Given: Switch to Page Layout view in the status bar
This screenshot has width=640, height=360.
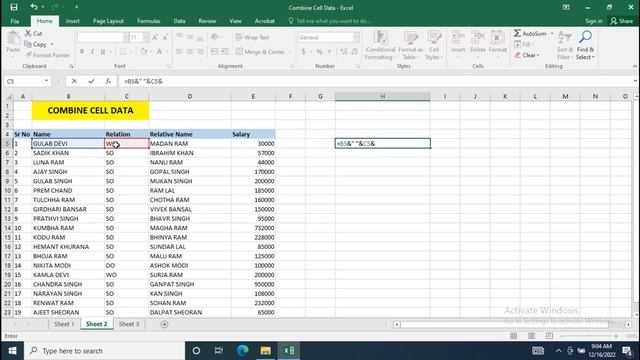Looking at the screenshot, I should coord(531,336).
